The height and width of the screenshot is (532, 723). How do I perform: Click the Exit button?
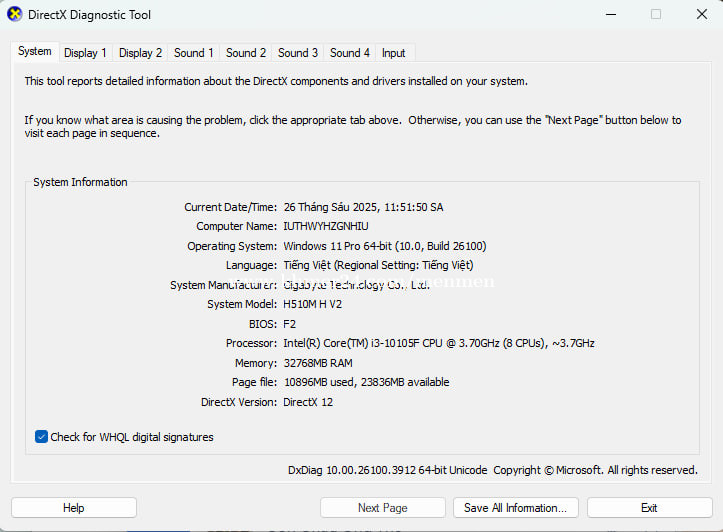(x=649, y=508)
